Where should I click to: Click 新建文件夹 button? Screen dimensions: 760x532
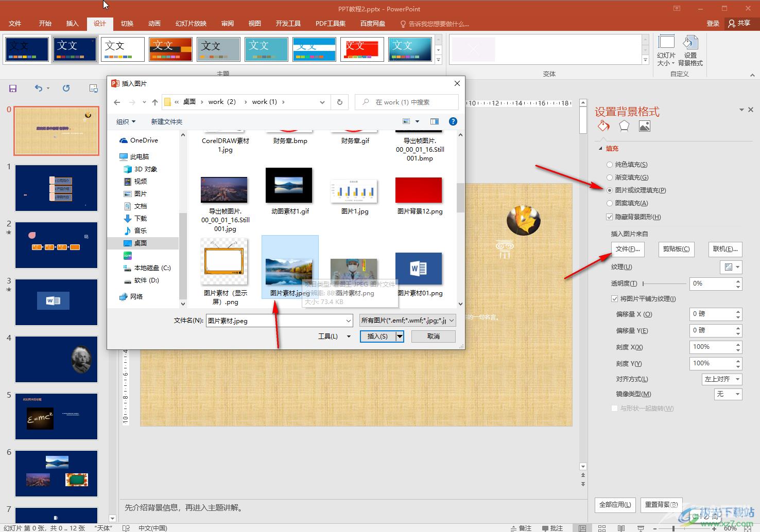point(166,122)
